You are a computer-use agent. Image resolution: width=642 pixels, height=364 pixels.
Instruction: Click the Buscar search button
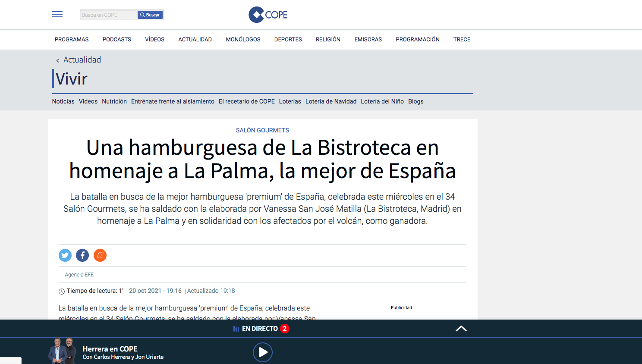pos(150,15)
